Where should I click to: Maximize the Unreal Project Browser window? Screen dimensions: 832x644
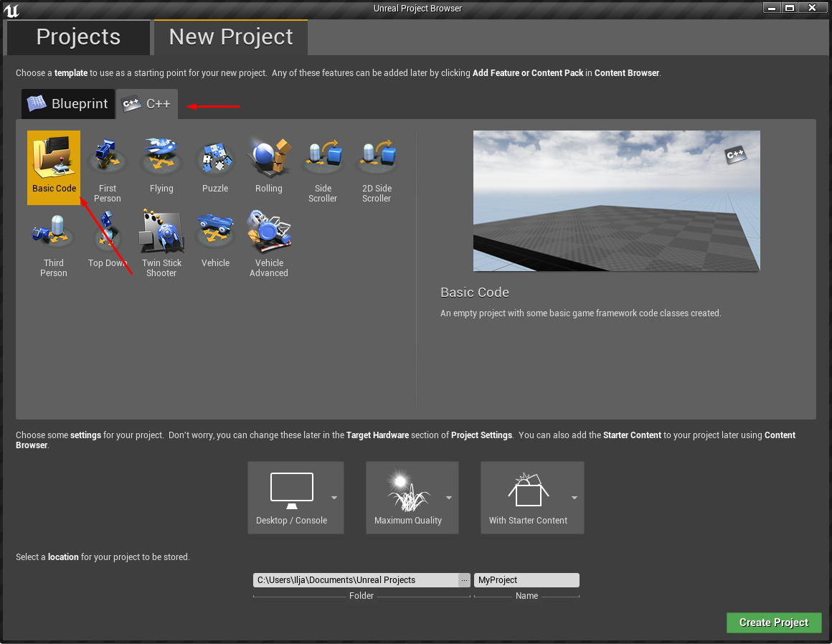(790, 8)
